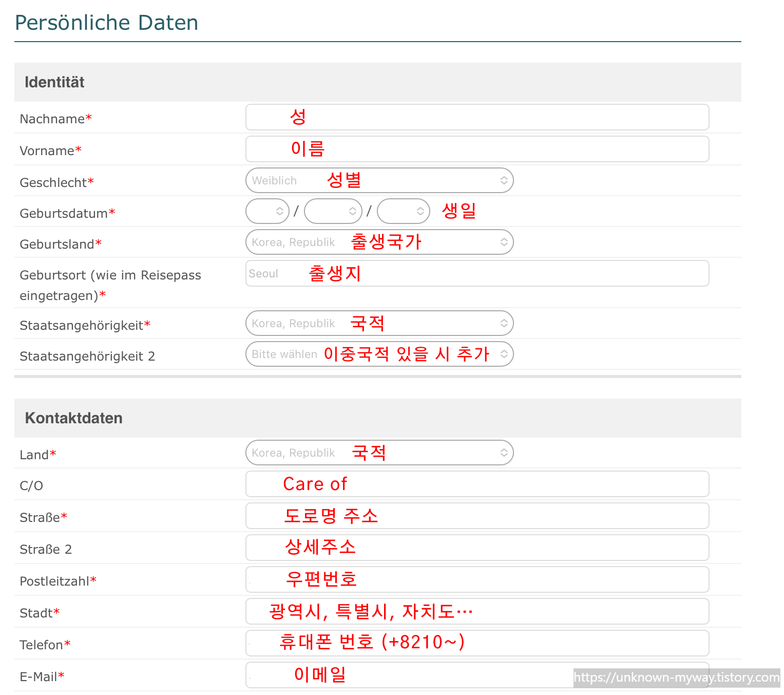Choose a value in Staatsangehörigkeit 2 dropdown
The image size is (784, 695).
[x=380, y=354]
